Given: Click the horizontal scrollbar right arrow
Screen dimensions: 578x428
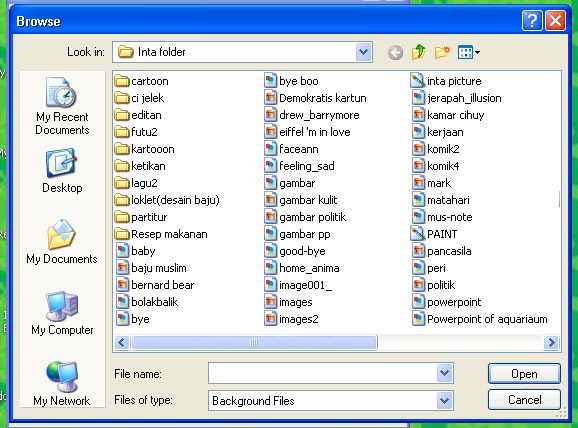Looking at the screenshot, I should click(x=551, y=343).
